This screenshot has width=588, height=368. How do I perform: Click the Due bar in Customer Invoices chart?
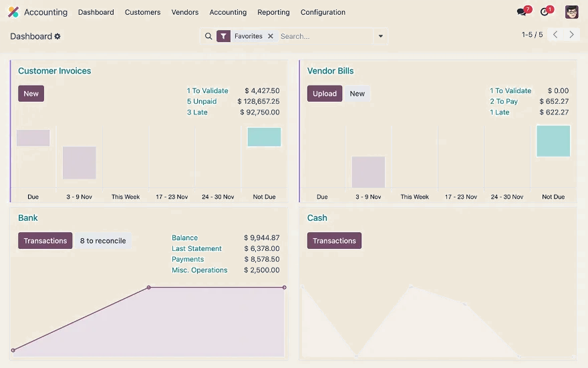click(x=33, y=138)
